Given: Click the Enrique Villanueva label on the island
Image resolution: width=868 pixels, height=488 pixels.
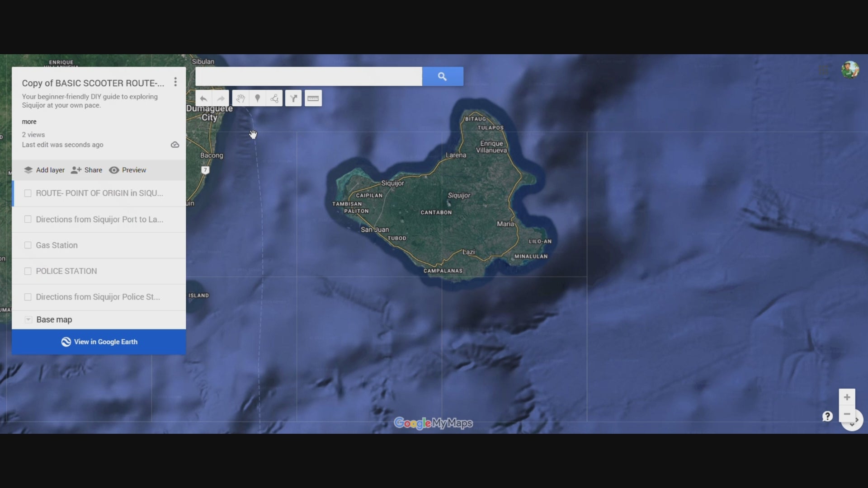Looking at the screenshot, I should (x=491, y=147).
